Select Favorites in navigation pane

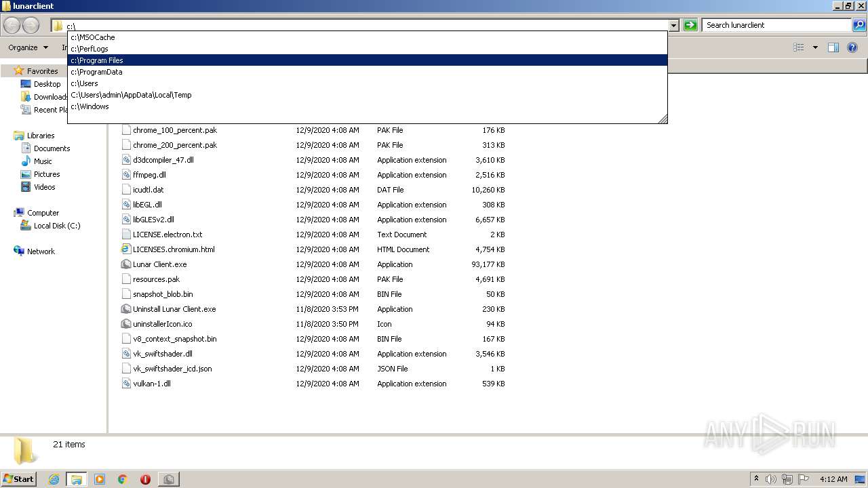[x=42, y=71]
